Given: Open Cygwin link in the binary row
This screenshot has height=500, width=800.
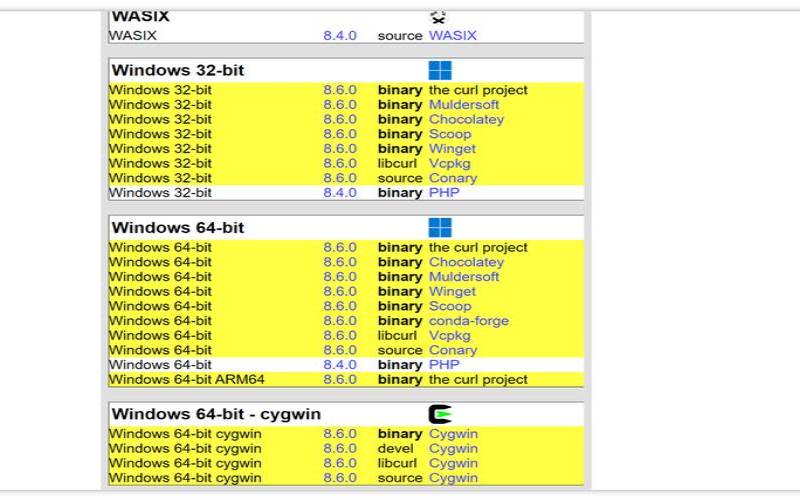Looking at the screenshot, I should point(453,434).
